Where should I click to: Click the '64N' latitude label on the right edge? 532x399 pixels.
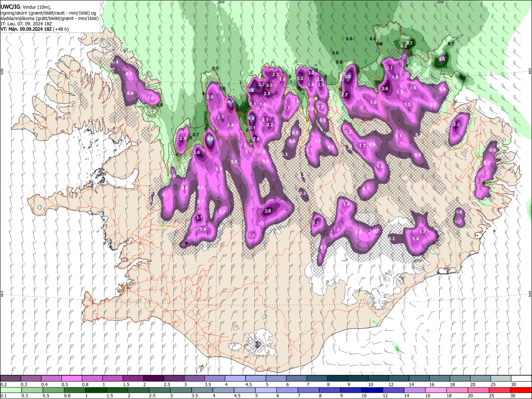pyautogui.click(x=530, y=293)
